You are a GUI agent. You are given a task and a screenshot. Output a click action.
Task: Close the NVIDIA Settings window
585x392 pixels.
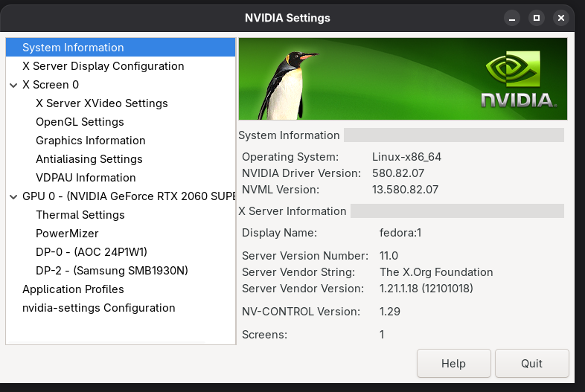tap(561, 18)
